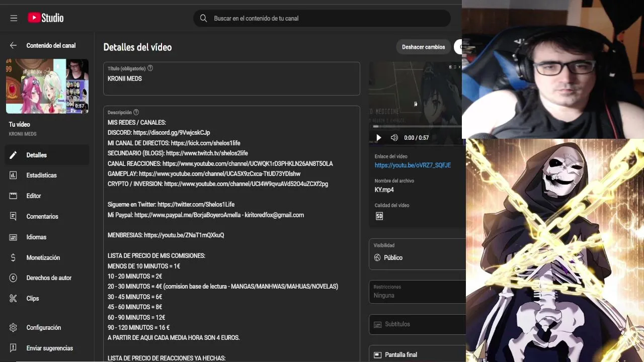The width and height of the screenshot is (644, 362).
Task: Click the search magnifier icon
Action: (203, 18)
